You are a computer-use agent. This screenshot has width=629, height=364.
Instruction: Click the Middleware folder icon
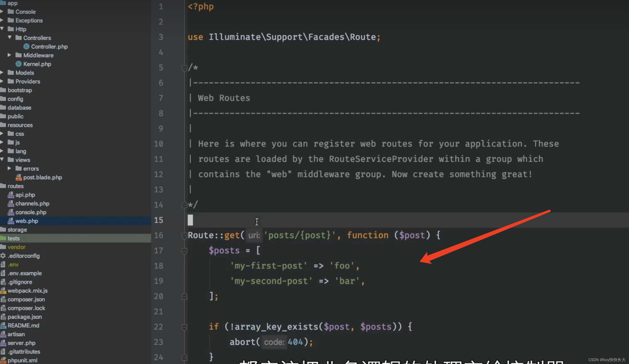point(18,55)
